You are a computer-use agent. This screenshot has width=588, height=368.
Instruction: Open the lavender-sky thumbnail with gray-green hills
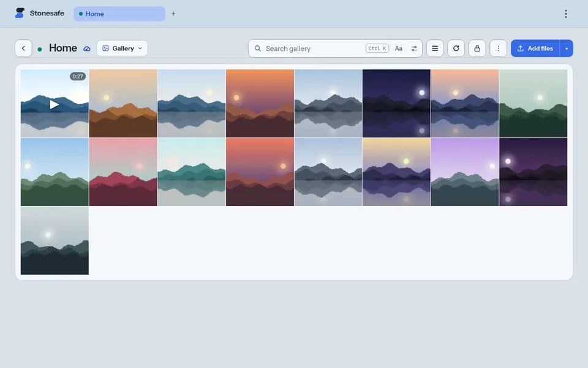coord(465,172)
